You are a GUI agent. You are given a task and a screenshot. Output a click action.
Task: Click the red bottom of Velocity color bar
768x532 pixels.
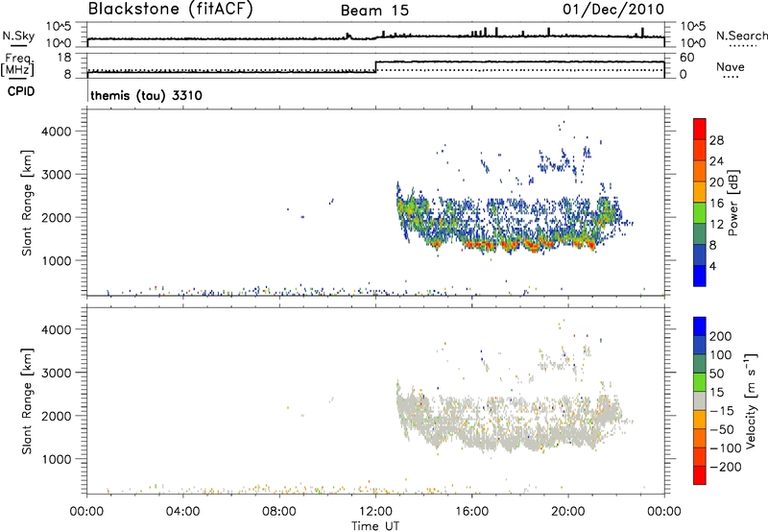[700, 475]
